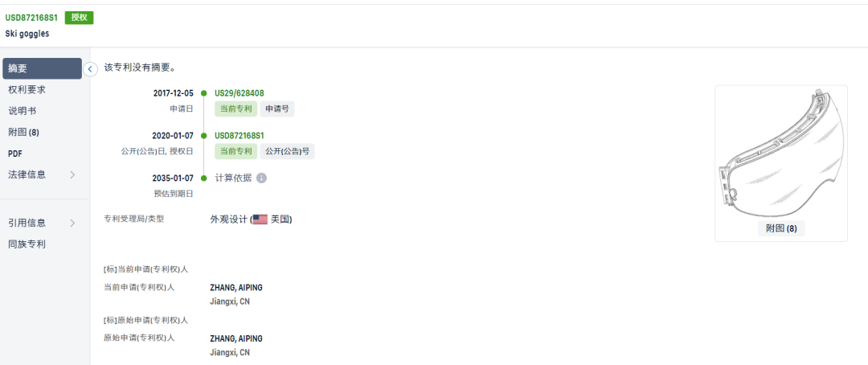Click the 2017-12-05 timeline dot
Image resolution: width=868 pixels, height=365 pixels.
pos(203,93)
